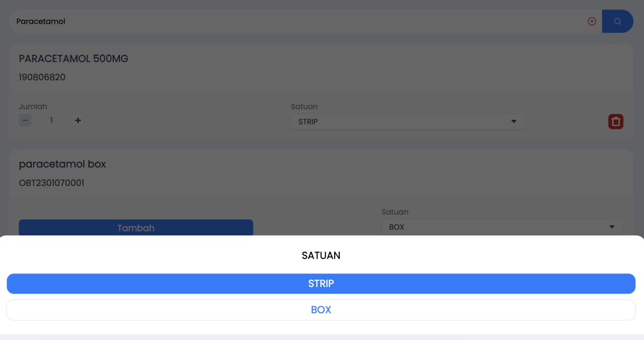The image size is (644, 340).
Task: Click the quantity value 1
Action: coord(51,120)
